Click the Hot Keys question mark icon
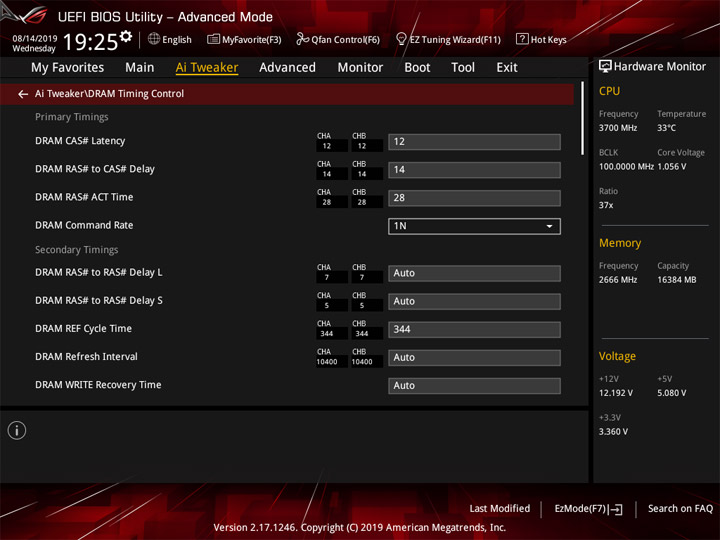 (522, 39)
